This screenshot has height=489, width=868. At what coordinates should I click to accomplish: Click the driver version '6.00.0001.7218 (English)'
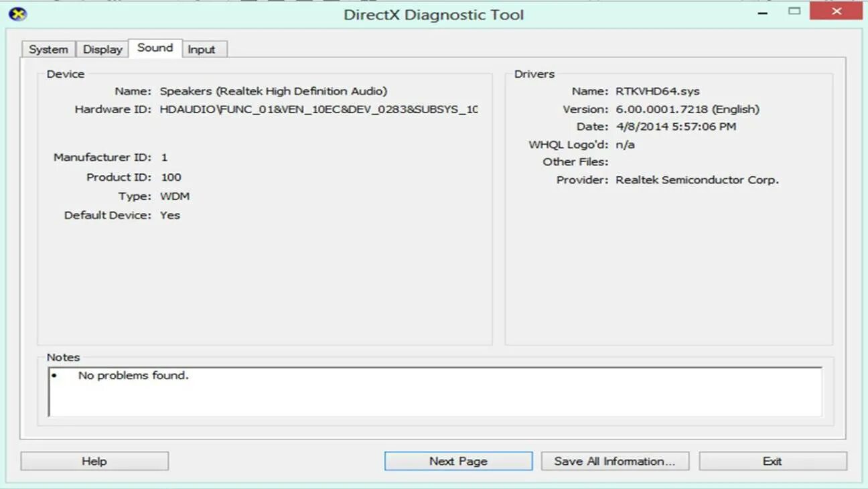pos(688,109)
